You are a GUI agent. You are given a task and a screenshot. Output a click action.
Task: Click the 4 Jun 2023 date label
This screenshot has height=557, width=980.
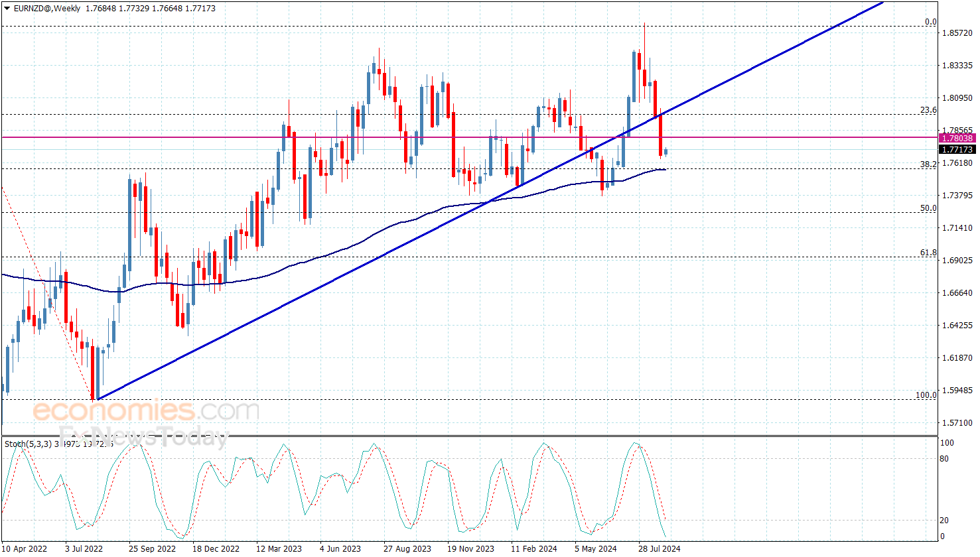pos(340,548)
